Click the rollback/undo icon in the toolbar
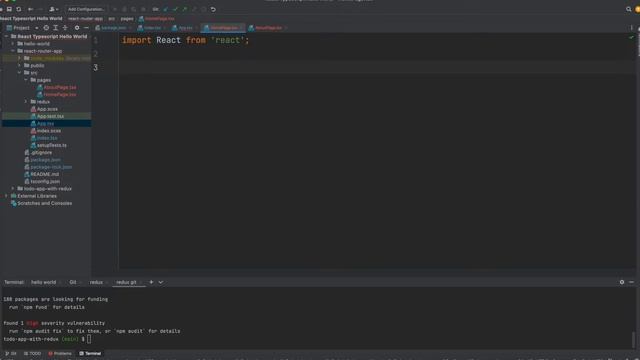The width and height of the screenshot is (640, 360). pos(213,9)
